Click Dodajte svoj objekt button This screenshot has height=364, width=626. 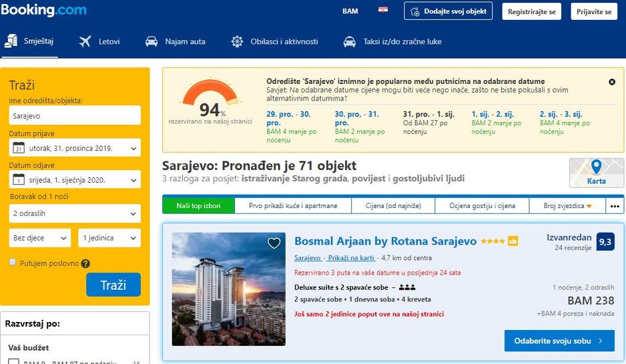click(448, 11)
